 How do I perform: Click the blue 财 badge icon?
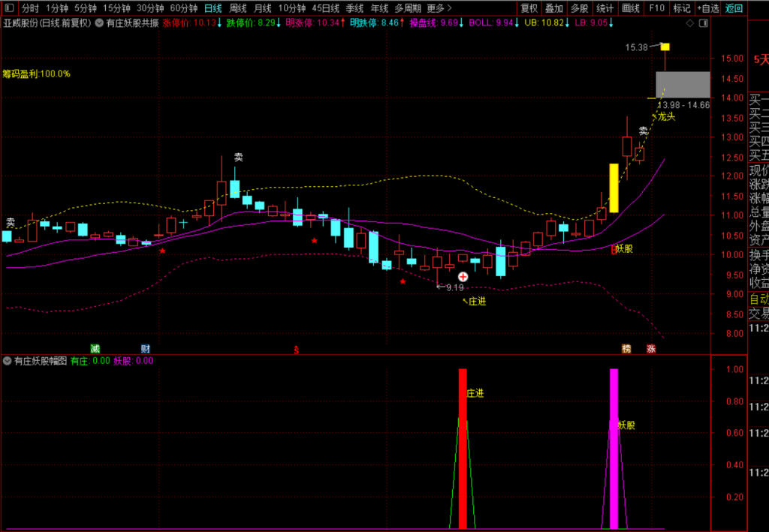pyautogui.click(x=146, y=349)
